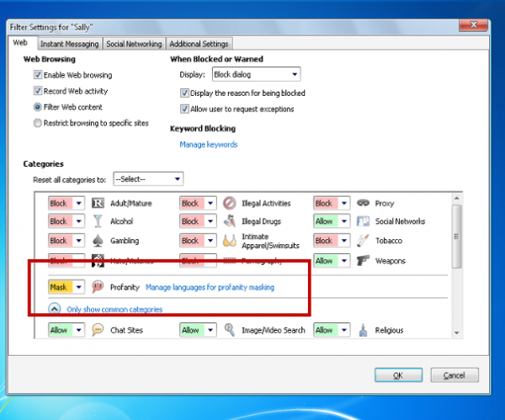The height and width of the screenshot is (420, 505).
Task: Click the Intimate Apparel/Swimsuits icon
Action: (230, 241)
